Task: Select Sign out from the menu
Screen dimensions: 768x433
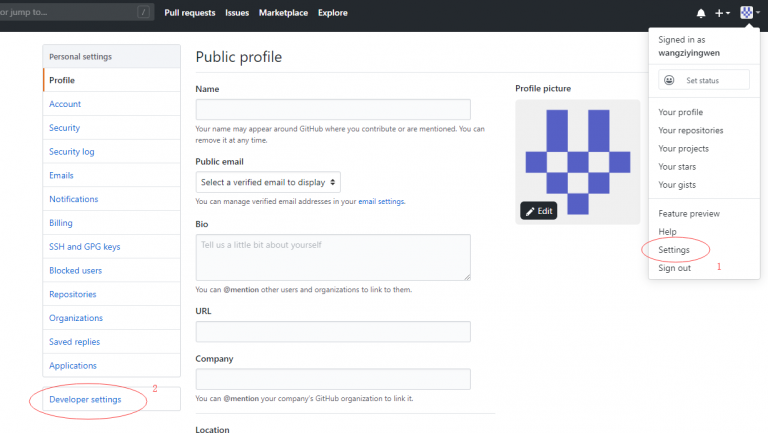Action: coord(674,268)
